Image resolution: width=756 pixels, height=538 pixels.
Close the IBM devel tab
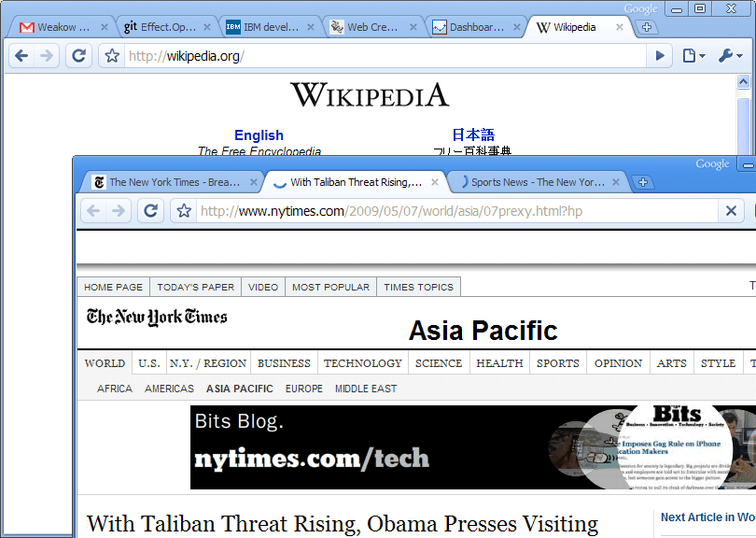coord(311,27)
